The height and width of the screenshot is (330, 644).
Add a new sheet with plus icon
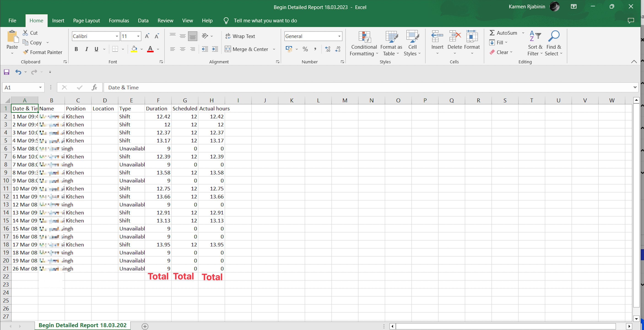(x=145, y=326)
